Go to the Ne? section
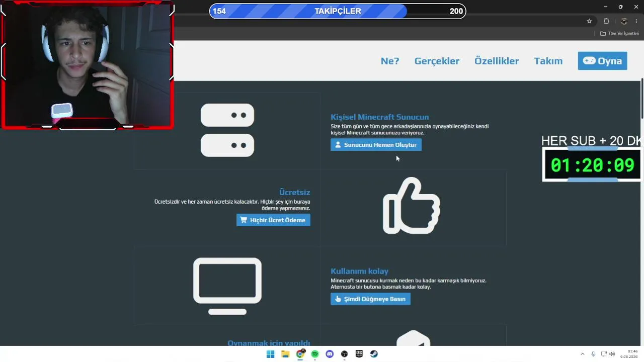The height and width of the screenshot is (362, 644). click(x=390, y=61)
